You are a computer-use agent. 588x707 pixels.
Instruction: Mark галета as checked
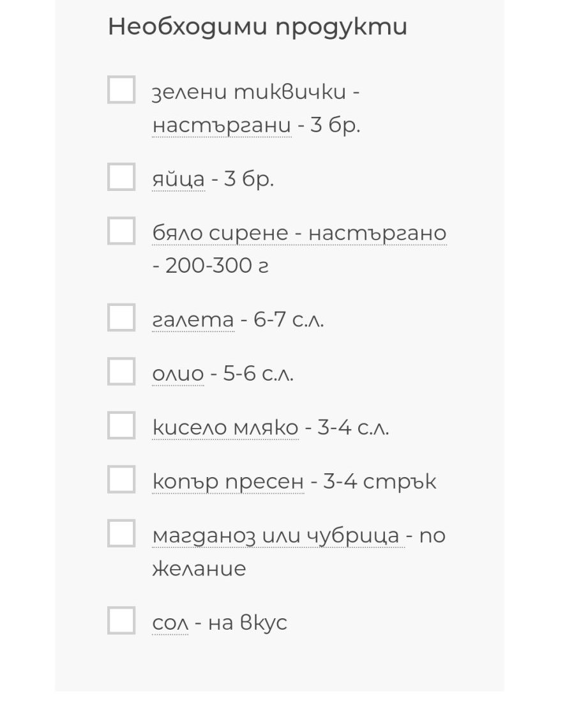tap(121, 317)
